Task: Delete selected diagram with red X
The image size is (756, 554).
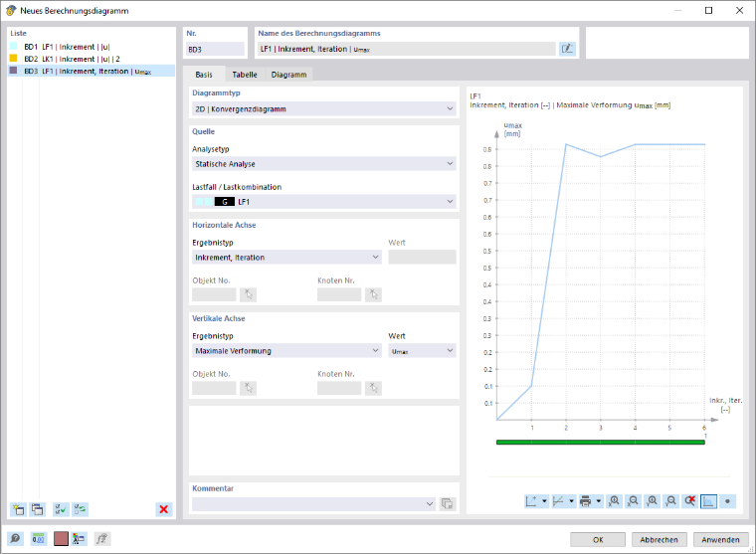Action: [164, 509]
